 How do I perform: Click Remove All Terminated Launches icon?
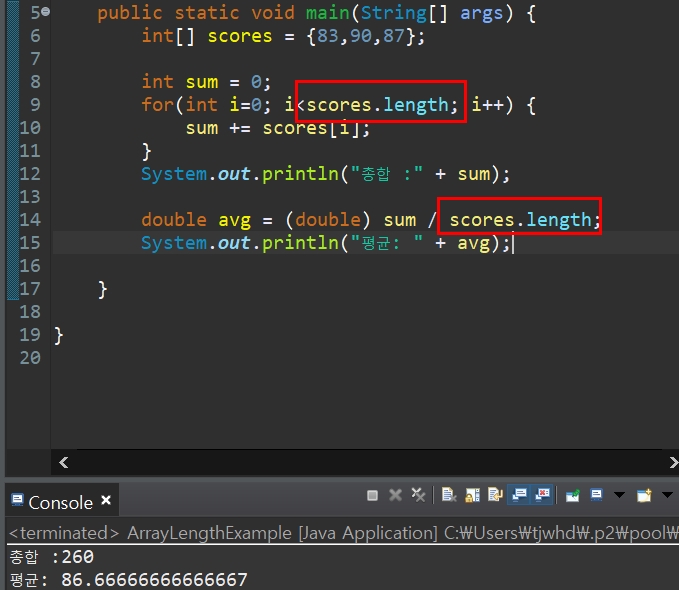pyautogui.click(x=418, y=495)
